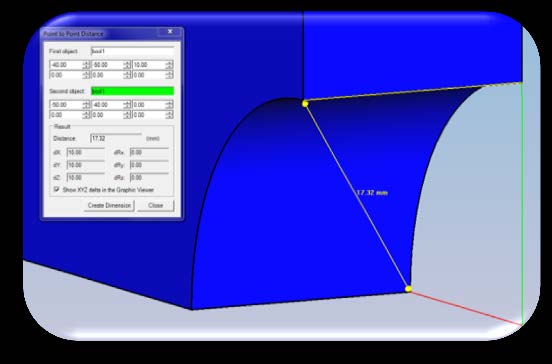Click the 17.32 mm dimension label in viewer
This screenshot has height=364, width=552.
pyautogui.click(x=372, y=193)
